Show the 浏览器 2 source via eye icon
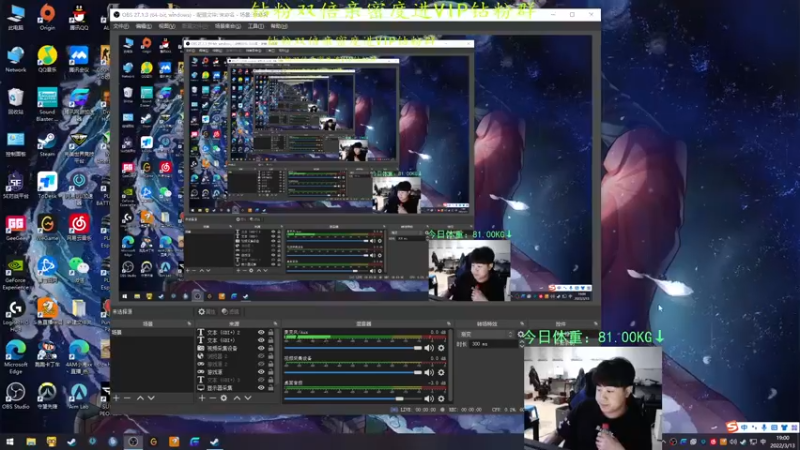 [x=261, y=356]
